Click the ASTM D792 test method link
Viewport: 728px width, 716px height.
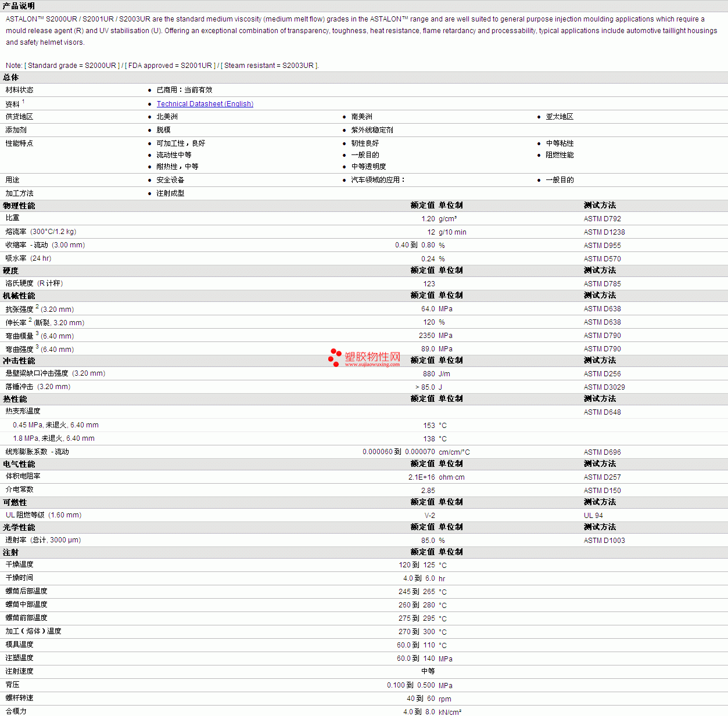(x=602, y=219)
